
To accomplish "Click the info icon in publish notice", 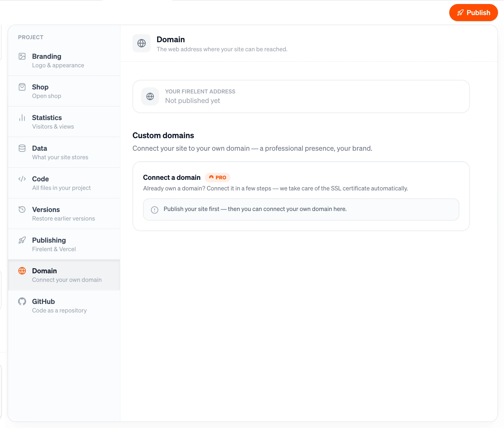I will pos(155,210).
